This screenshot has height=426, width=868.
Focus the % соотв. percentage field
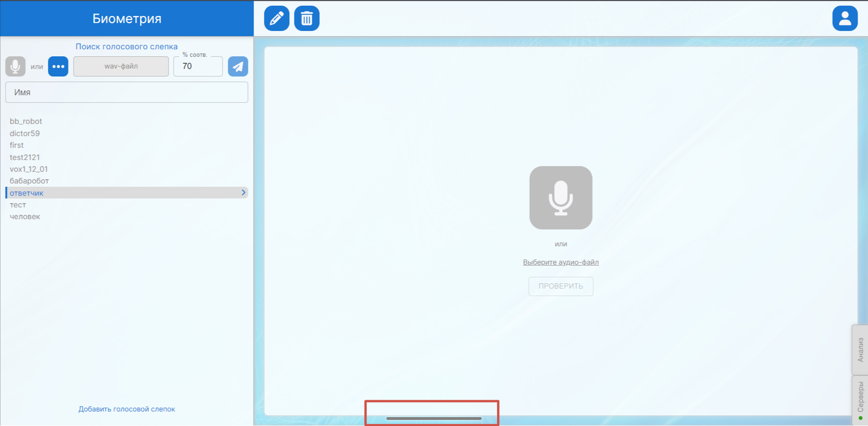coord(198,67)
